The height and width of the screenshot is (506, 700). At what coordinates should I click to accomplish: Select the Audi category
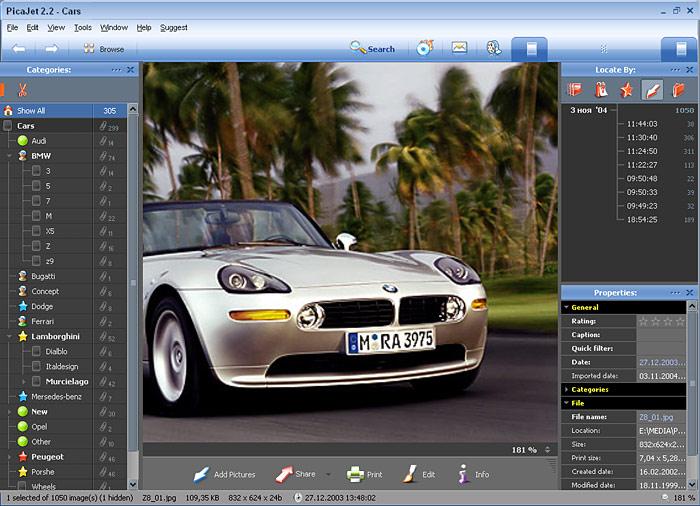39,141
